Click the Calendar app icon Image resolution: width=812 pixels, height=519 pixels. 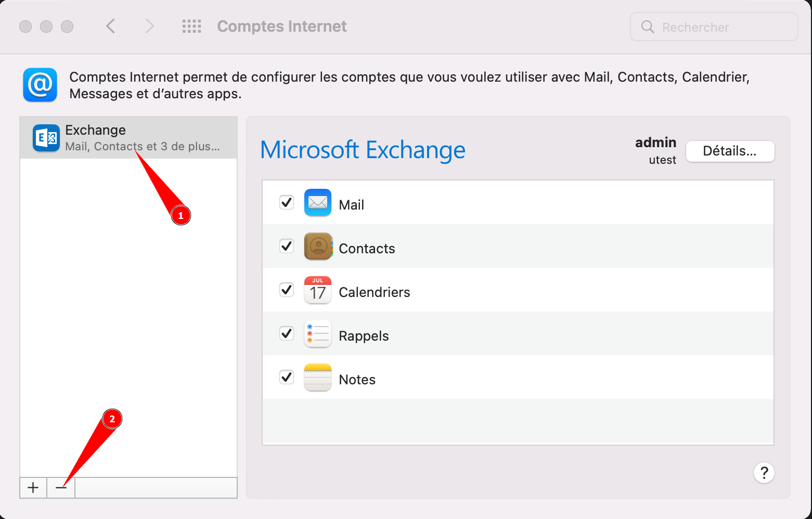[x=317, y=290]
